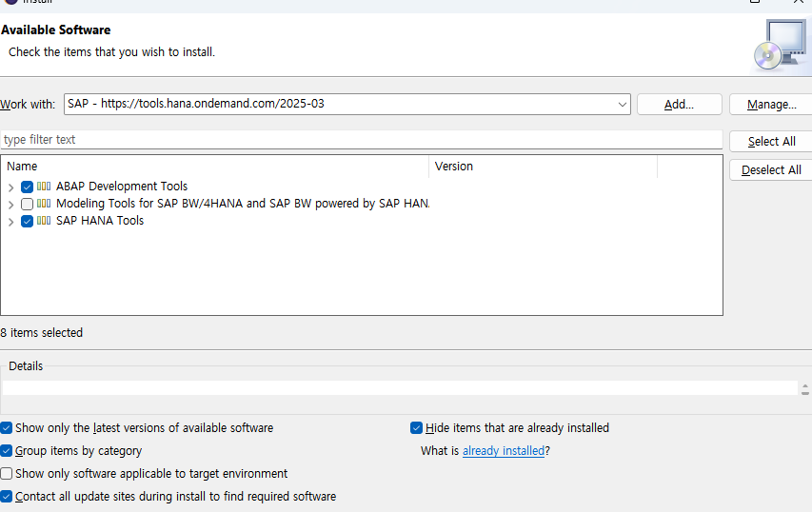The image size is (812, 512).
Task: Select the ABAP Development Tools row text
Action: click(122, 187)
